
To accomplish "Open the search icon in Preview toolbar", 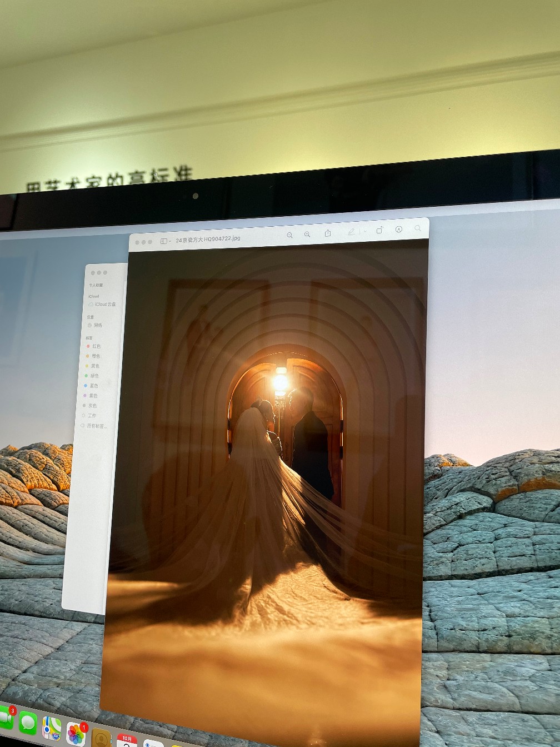I will 418,228.
